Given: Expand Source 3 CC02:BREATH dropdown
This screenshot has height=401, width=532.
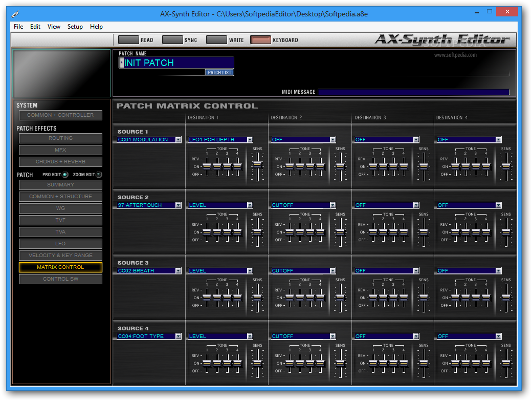Looking at the screenshot, I should (178, 270).
